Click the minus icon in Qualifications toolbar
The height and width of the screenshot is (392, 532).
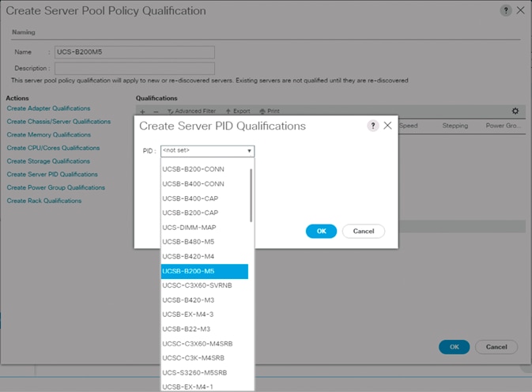(x=156, y=111)
